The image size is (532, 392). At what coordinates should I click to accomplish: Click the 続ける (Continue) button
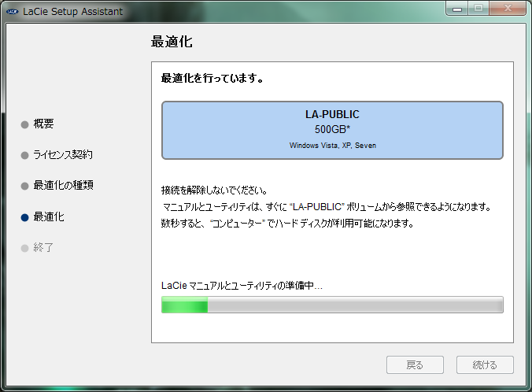click(x=485, y=365)
